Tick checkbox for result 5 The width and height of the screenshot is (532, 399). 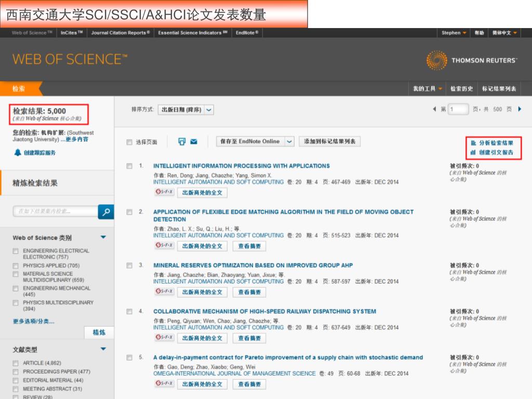coord(129,358)
